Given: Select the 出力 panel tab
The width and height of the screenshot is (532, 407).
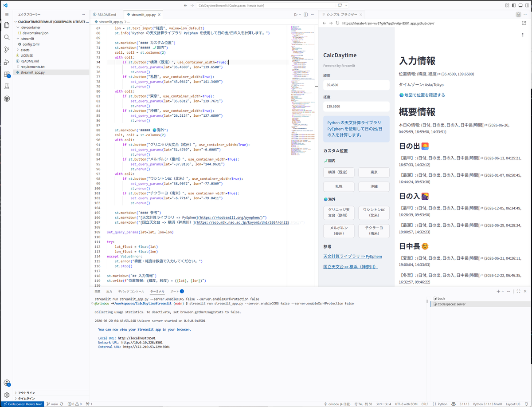Looking at the screenshot, I should click(109, 291).
